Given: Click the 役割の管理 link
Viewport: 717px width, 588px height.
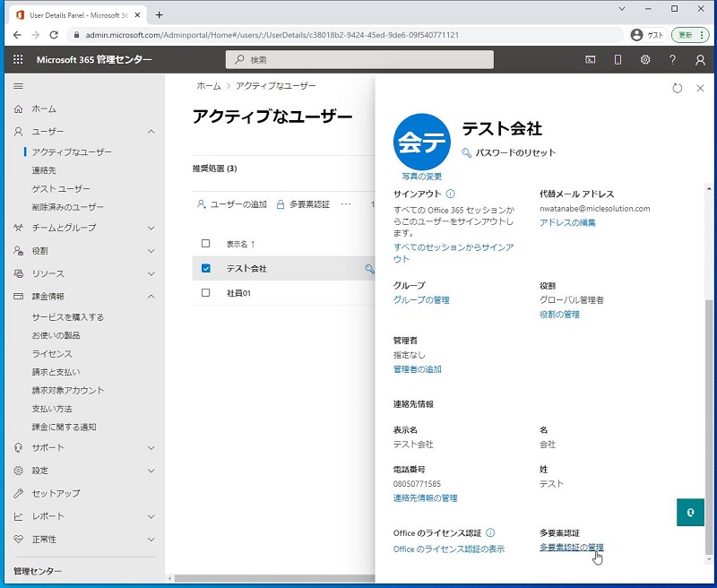Looking at the screenshot, I should [559, 314].
